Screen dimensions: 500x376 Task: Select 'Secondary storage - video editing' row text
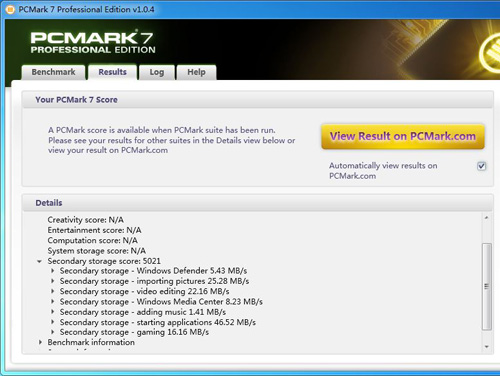pos(144,291)
